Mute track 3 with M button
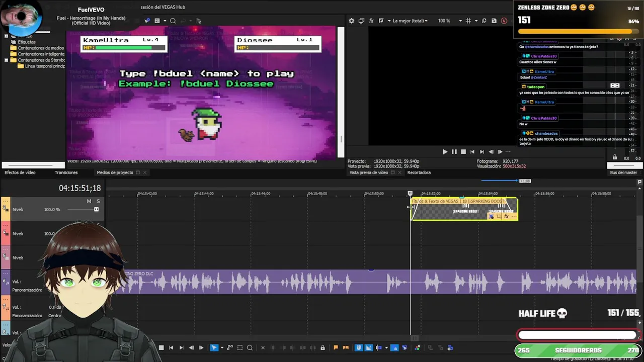Viewport: 644px width, 362px height. click(89, 201)
